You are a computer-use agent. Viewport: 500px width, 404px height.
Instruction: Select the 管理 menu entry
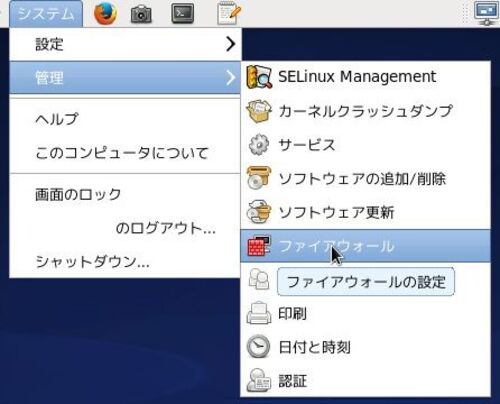point(125,78)
